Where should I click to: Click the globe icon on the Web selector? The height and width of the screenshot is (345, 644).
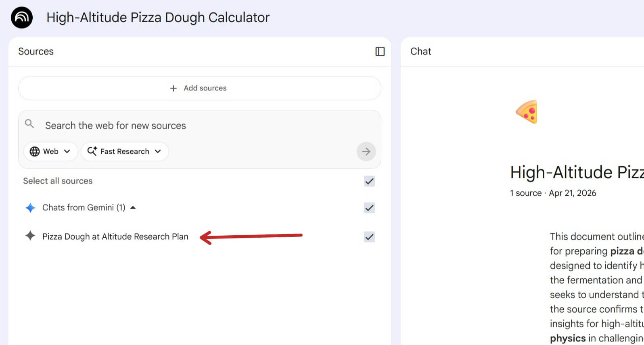(35, 151)
